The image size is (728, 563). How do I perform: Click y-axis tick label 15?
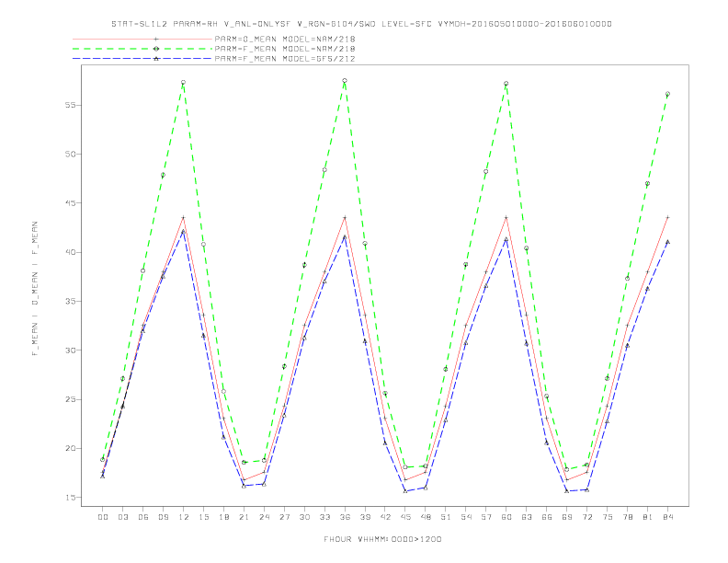click(70, 498)
